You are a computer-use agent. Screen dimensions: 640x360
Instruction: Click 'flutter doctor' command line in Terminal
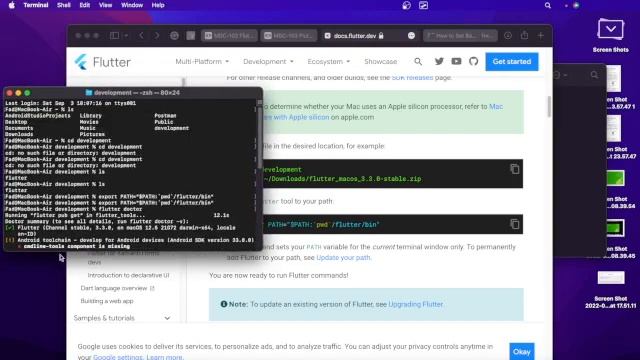[x=73, y=209]
